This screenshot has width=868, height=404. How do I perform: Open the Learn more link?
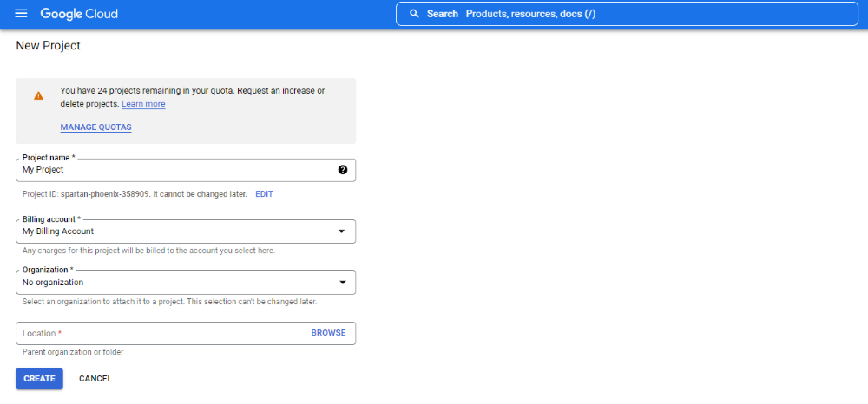[x=143, y=104]
